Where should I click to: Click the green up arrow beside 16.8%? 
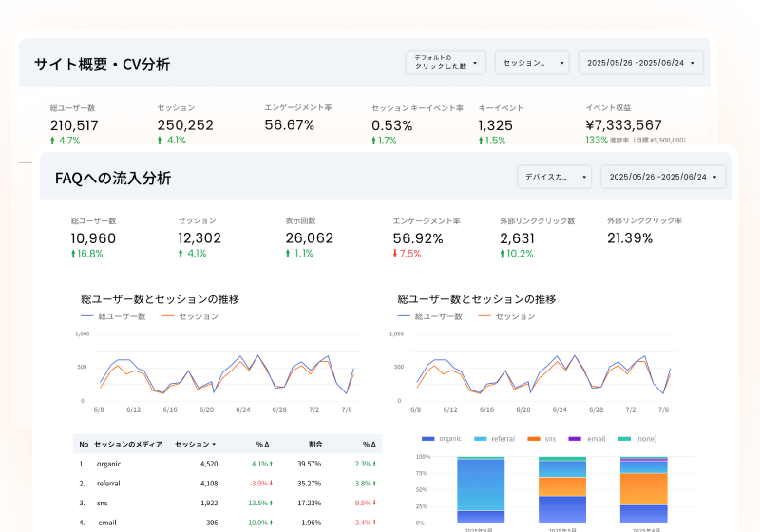point(73,254)
